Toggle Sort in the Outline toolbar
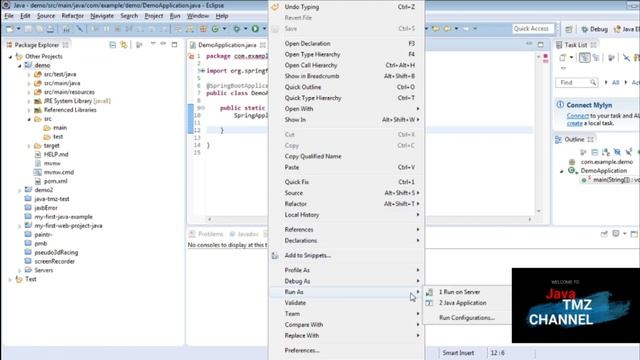The image size is (640, 360). coord(606,152)
